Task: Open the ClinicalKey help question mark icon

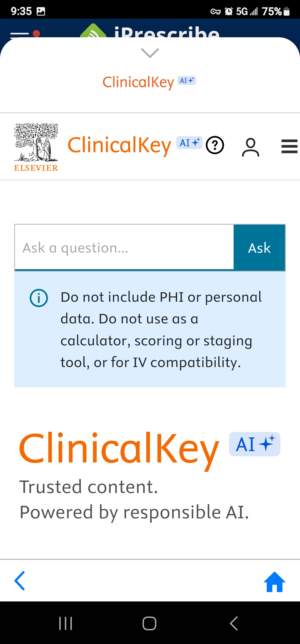Action: (215, 145)
